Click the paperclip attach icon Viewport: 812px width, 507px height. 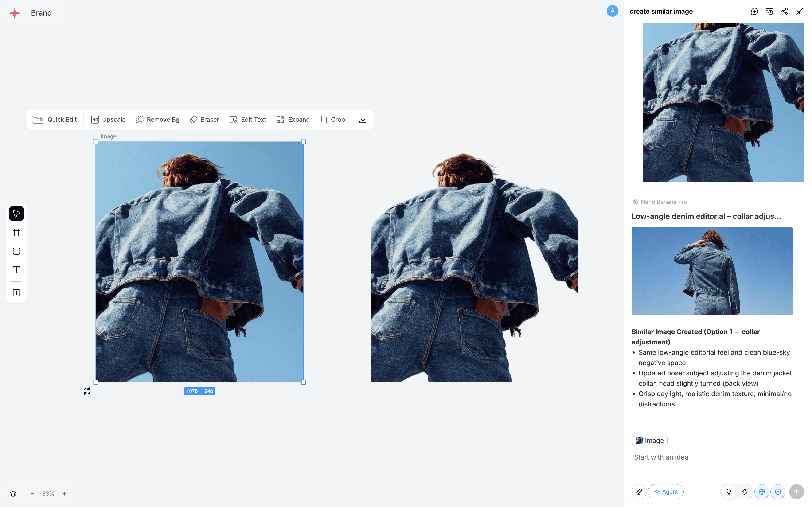[x=639, y=491]
